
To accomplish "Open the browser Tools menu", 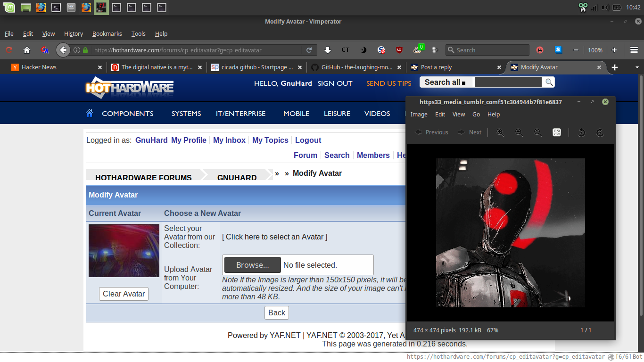I will (138, 33).
